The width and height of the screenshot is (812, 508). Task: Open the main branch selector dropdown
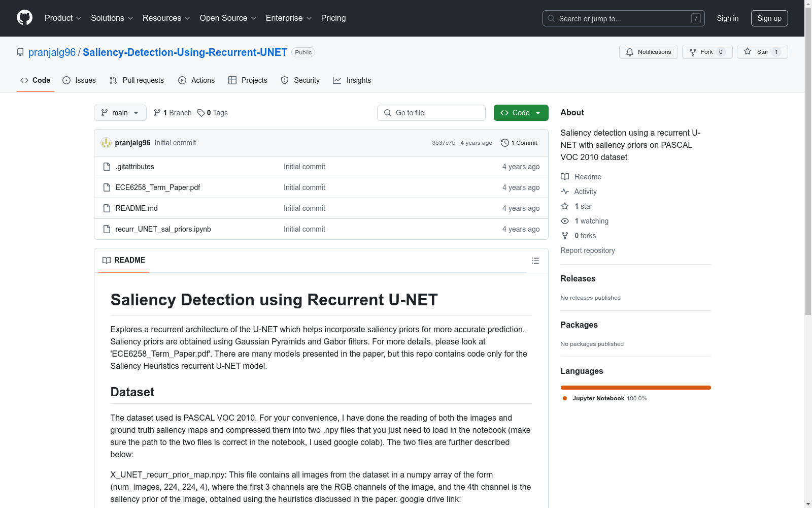[120, 113]
